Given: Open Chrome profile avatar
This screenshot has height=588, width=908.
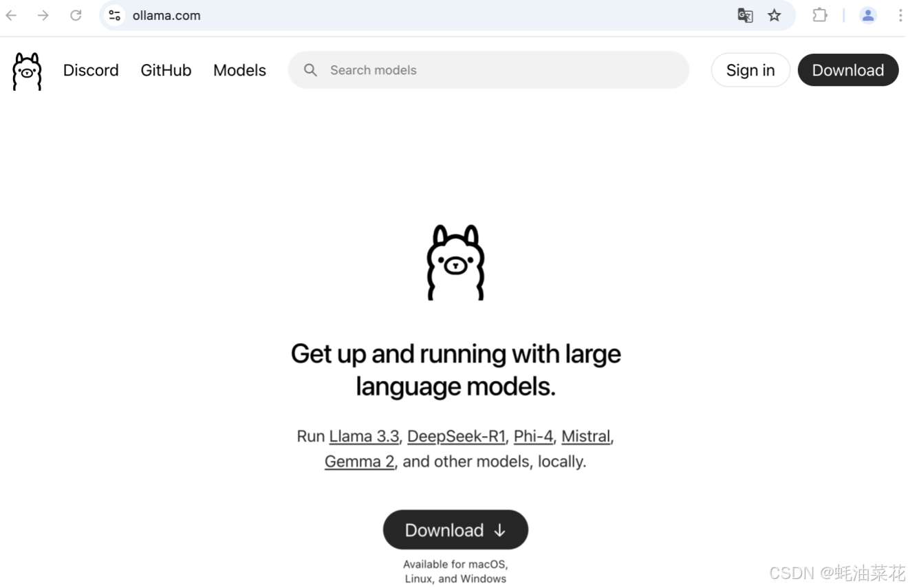Looking at the screenshot, I should (868, 15).
